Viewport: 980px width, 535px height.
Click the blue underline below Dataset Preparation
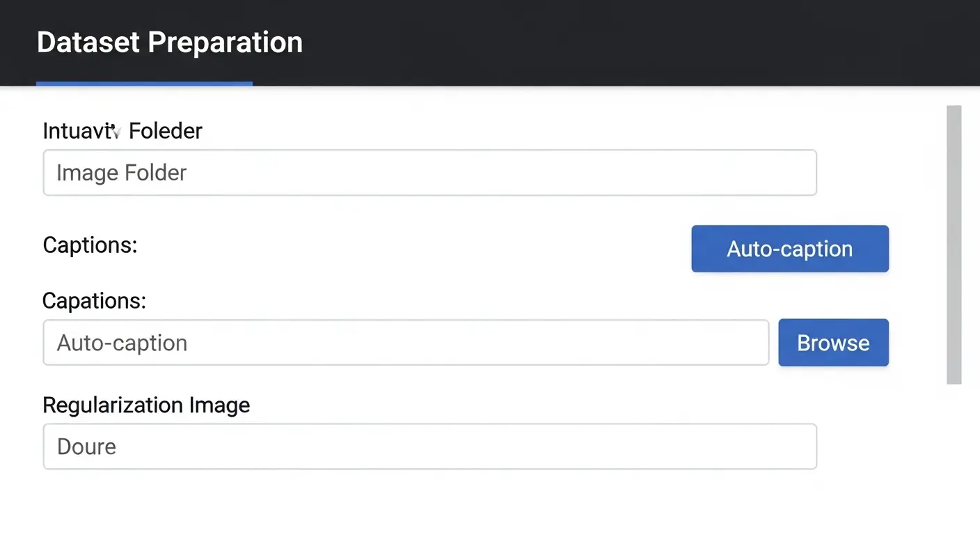(x=144, y=84)
